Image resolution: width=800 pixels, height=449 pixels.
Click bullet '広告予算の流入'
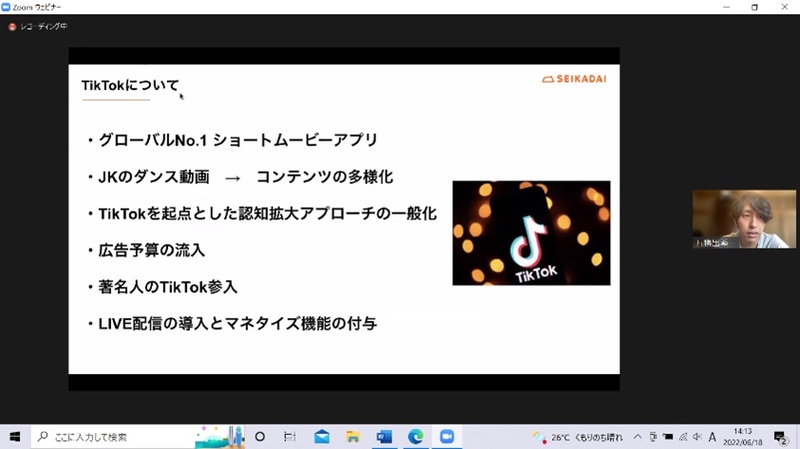click(152, 250)
